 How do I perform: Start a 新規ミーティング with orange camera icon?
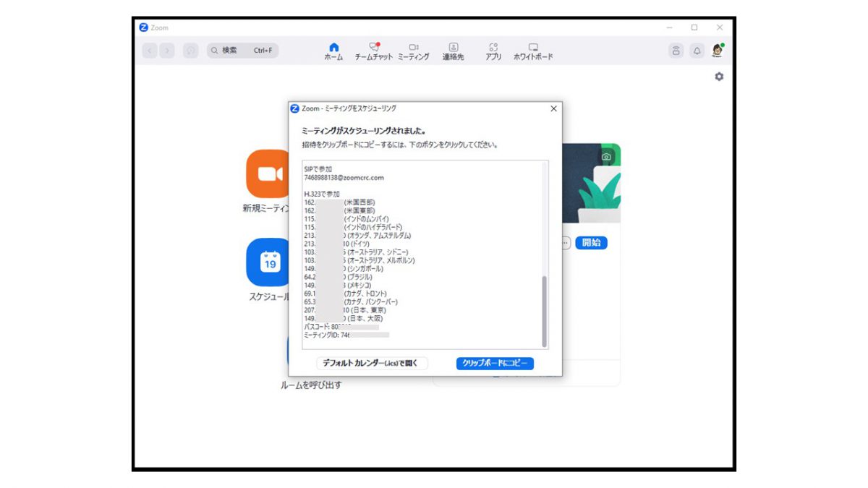269,174
